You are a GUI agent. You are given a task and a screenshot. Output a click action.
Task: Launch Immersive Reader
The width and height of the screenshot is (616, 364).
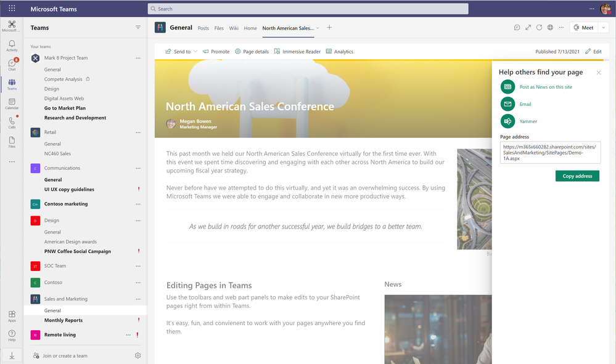297,51
